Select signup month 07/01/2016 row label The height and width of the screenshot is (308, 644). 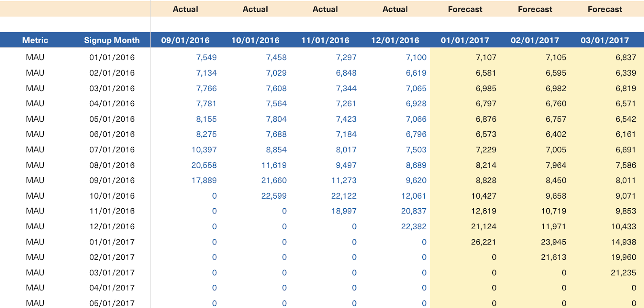tap(112, 150)
